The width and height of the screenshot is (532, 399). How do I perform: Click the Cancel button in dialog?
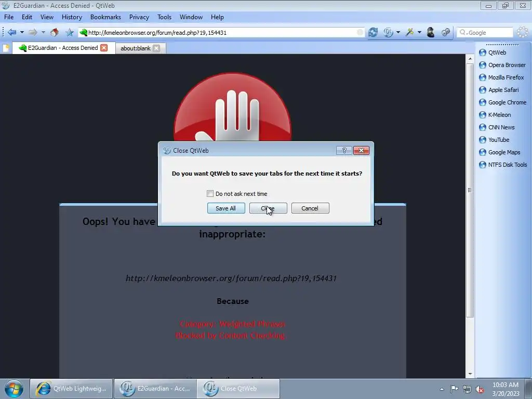[310, 208]
